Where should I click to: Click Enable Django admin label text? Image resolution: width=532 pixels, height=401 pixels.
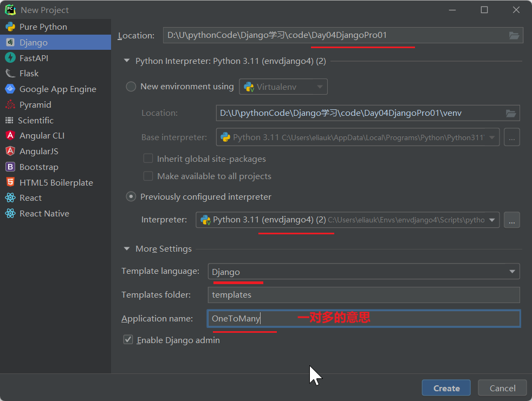pyautogui.click(x=178, y=340)
